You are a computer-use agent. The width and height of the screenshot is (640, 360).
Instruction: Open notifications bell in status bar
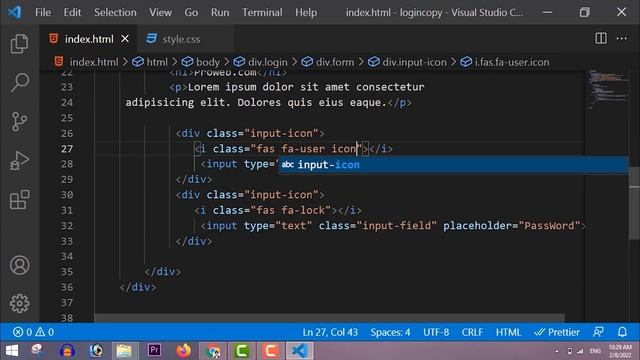(x=622, y=332)
